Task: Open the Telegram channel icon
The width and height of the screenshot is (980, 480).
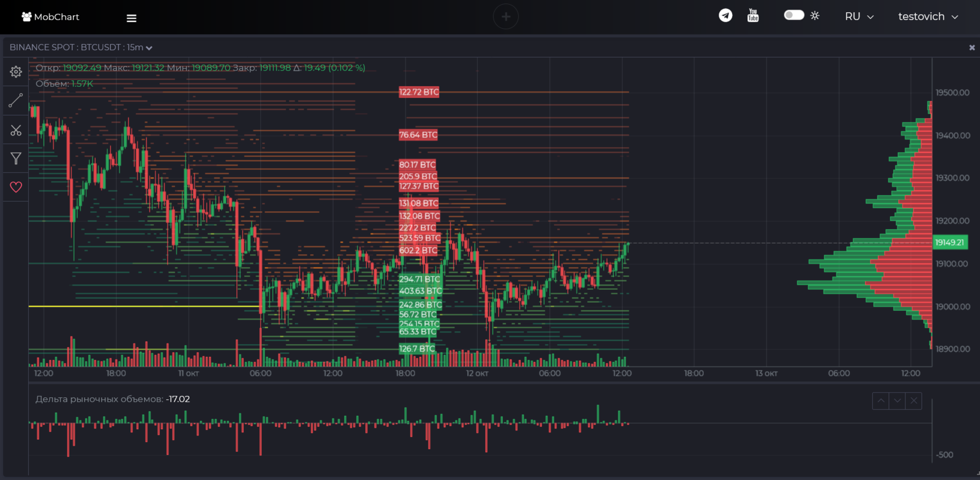Action: 725,15
